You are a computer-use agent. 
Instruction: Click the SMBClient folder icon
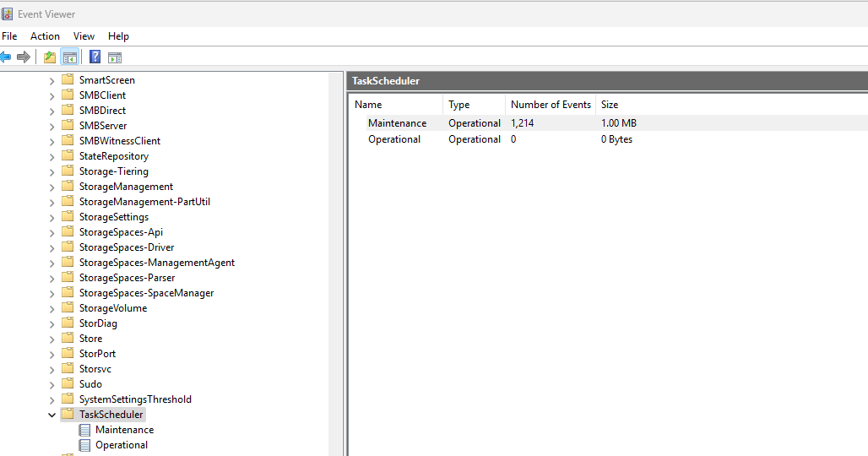[x=68, y=95]
